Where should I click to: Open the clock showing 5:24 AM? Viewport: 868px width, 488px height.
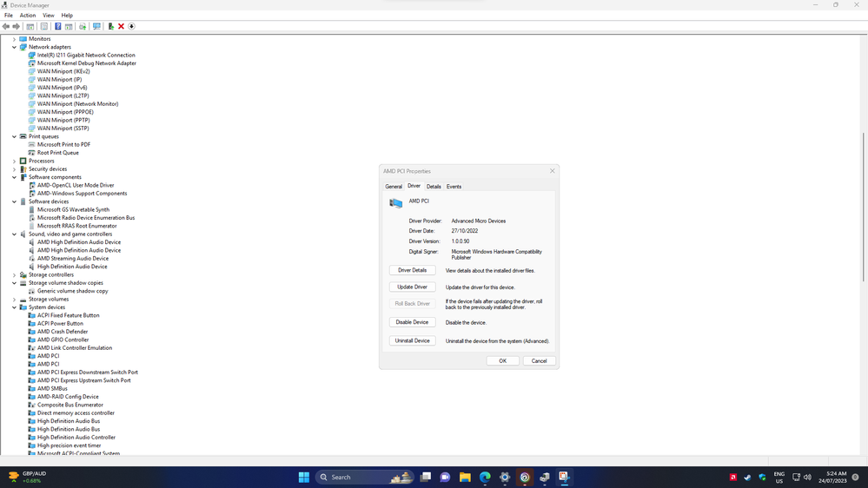tap(832, 477)
